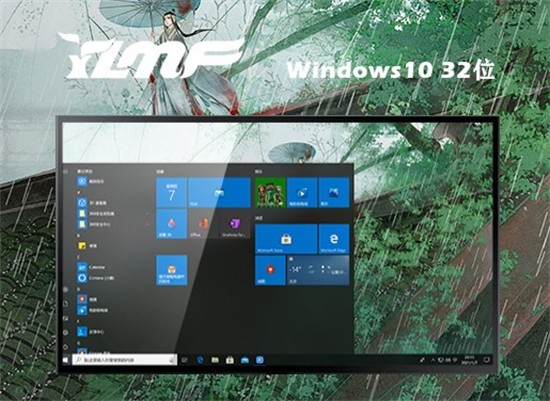Click the Windows Start button

pyautogui.click(x=66, y=360)
